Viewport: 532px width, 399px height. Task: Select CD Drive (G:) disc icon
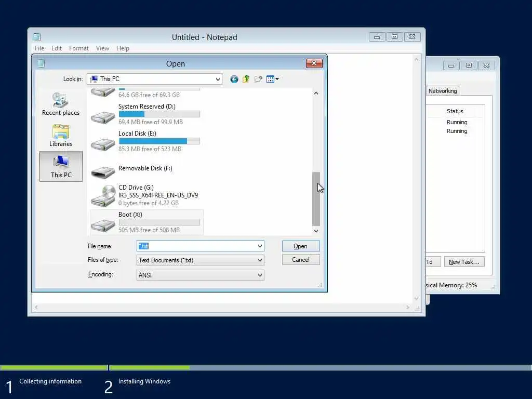pos(103,196)
